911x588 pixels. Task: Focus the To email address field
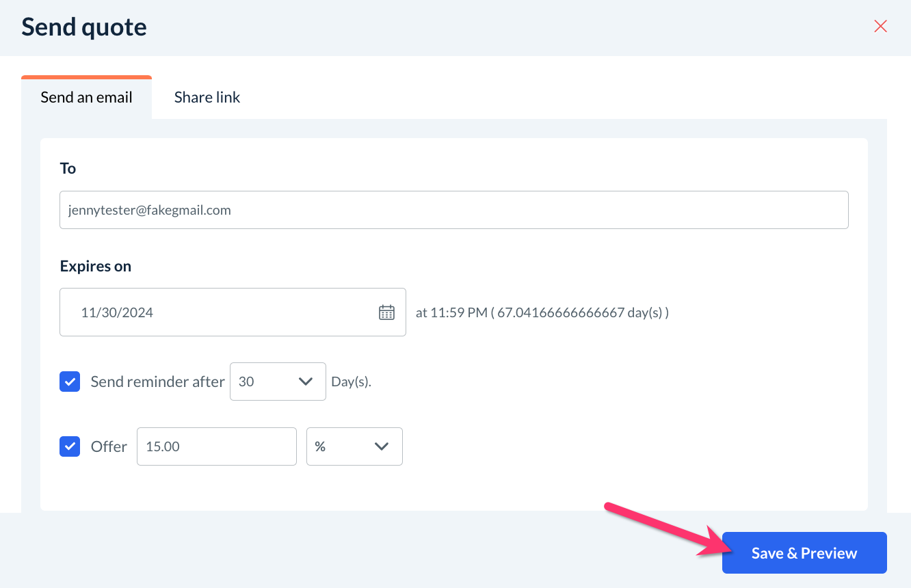coord(454,210)
